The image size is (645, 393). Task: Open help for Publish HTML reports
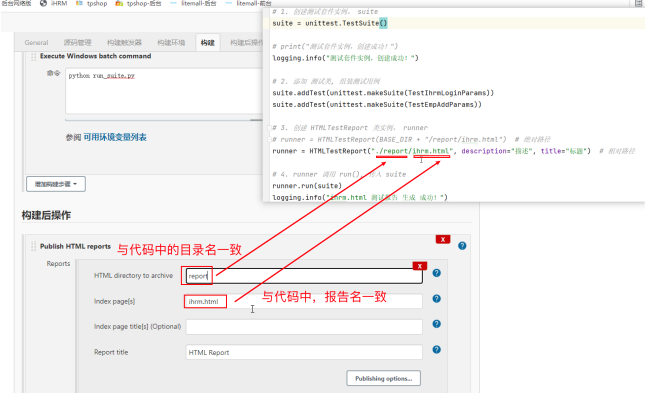(462, 246)
